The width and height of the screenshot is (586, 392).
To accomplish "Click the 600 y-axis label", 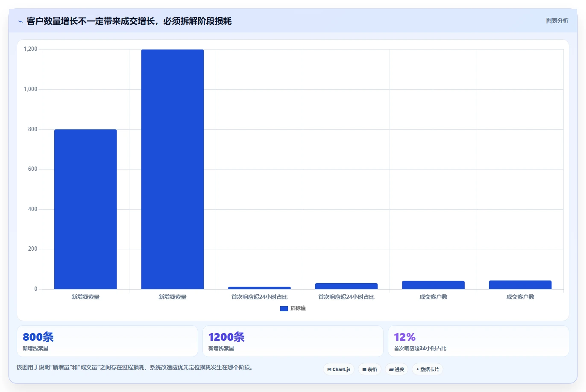I will pos(33,169).
